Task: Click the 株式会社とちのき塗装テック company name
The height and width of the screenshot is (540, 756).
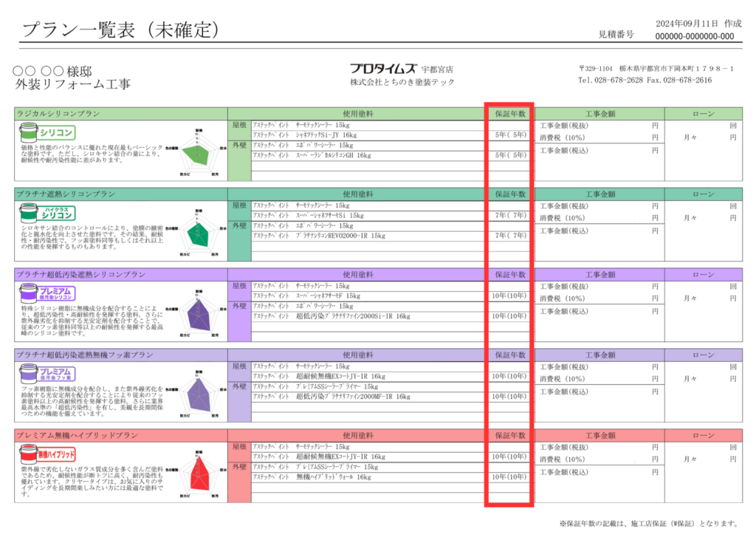Action: coord(402,82)
